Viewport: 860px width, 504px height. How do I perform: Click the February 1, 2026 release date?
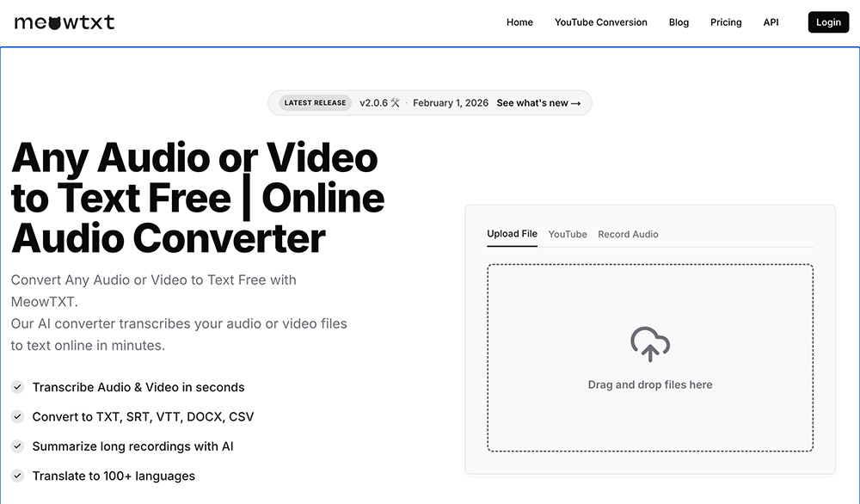(451, 103)
